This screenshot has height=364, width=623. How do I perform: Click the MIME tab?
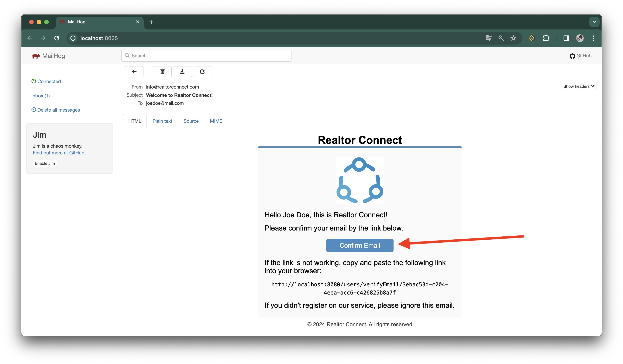pyautogui.click(x=216, y=121)
